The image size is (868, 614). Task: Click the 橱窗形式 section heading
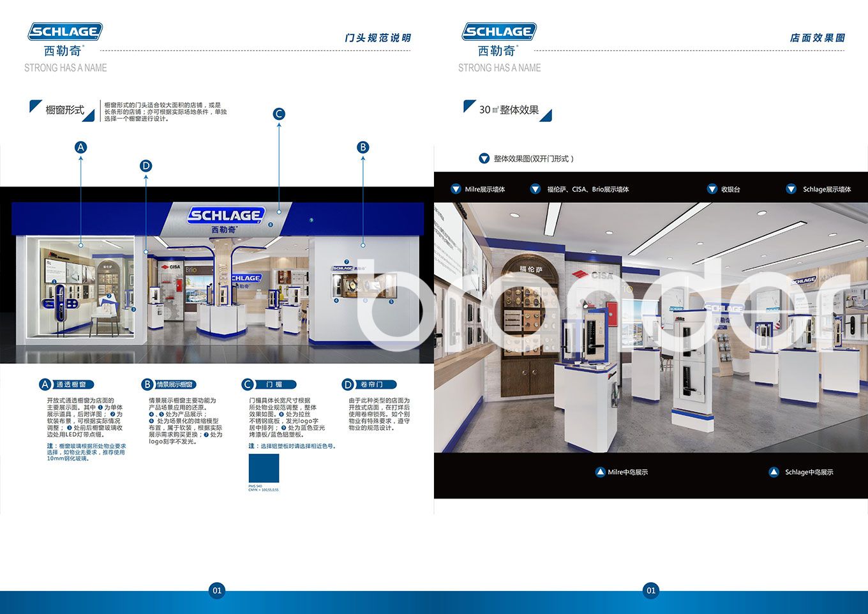[x=64, y=110]
